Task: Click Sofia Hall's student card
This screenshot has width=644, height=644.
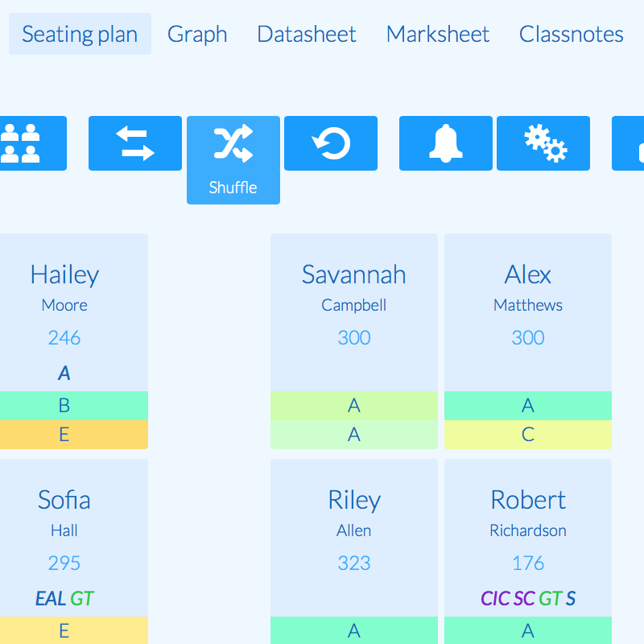Action: point(64,531)
